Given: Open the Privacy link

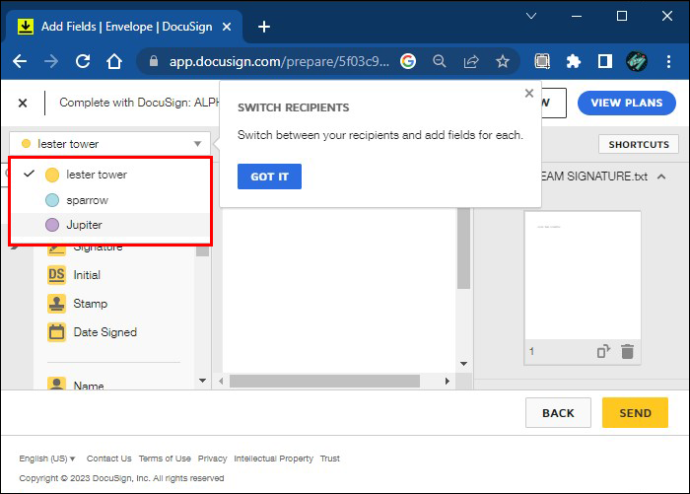Looking at the screenshot, I should (x=212, y=458).
